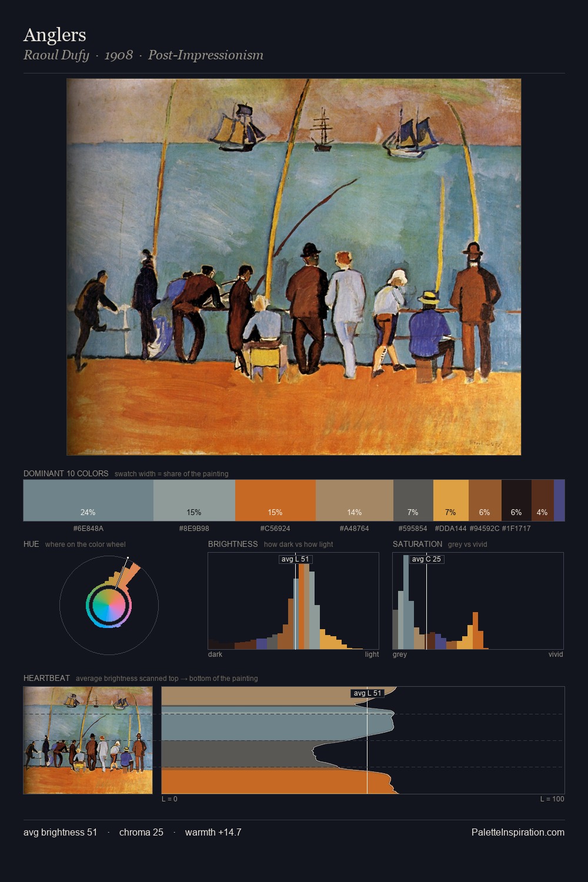This screenshot has width=588, height=882.
Task: Click the 24% slate blue #6E848A swatch
Action: [x=88, y=500]
